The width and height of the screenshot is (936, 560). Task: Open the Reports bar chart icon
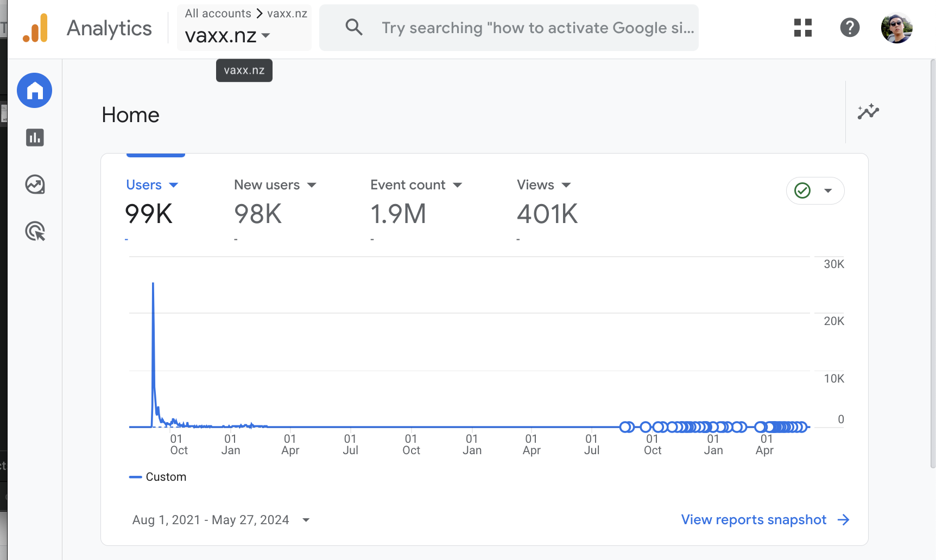click(35, 137)
